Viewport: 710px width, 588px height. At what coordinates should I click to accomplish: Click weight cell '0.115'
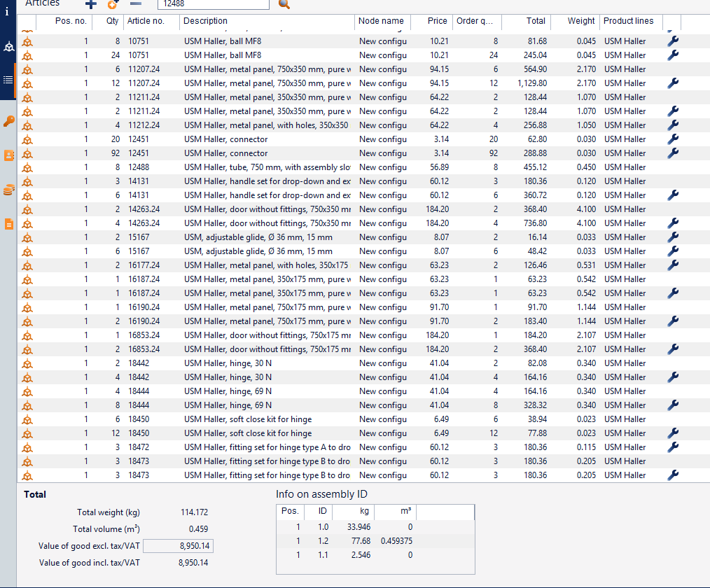coord(586,447)
